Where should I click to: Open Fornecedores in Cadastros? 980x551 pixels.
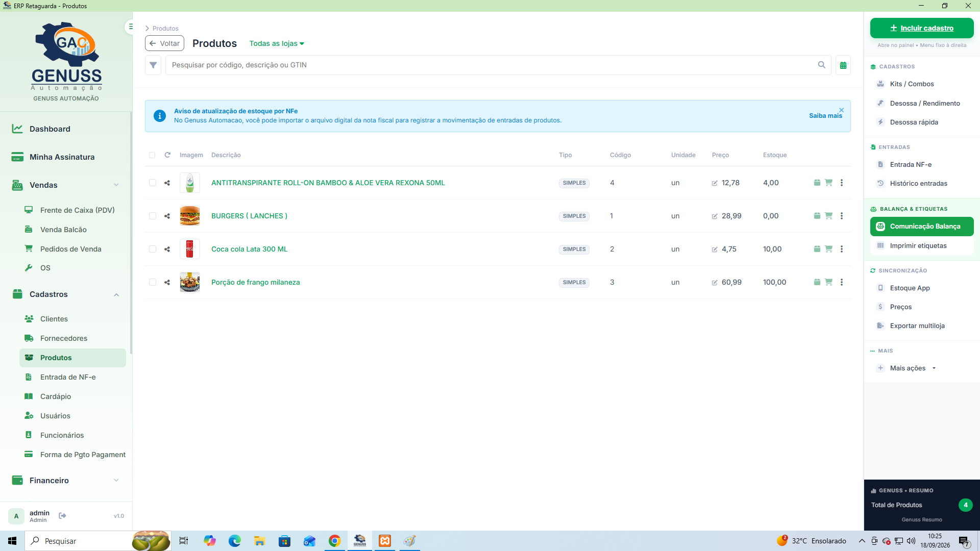tap(72, 338)
